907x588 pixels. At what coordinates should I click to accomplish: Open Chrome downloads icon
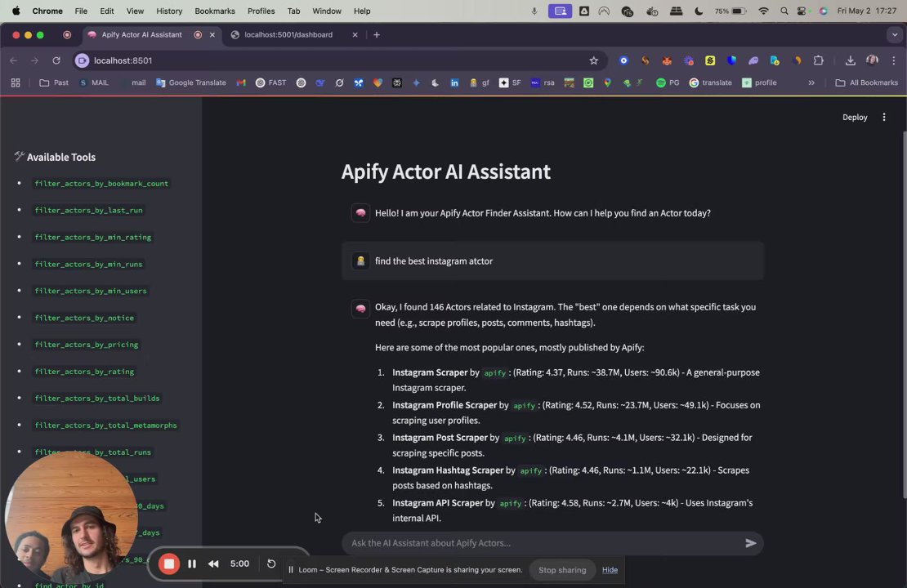850,60
